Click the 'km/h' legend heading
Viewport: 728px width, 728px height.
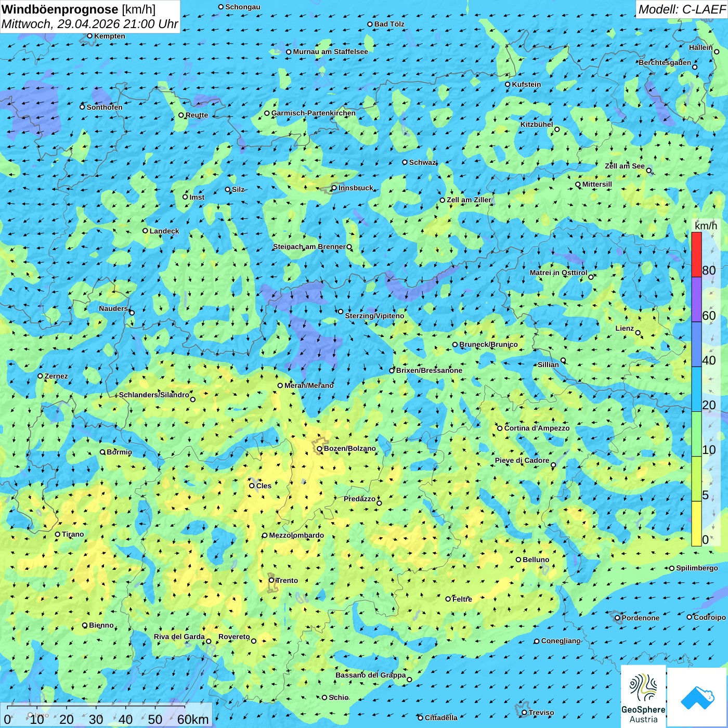tap(706, 226)
